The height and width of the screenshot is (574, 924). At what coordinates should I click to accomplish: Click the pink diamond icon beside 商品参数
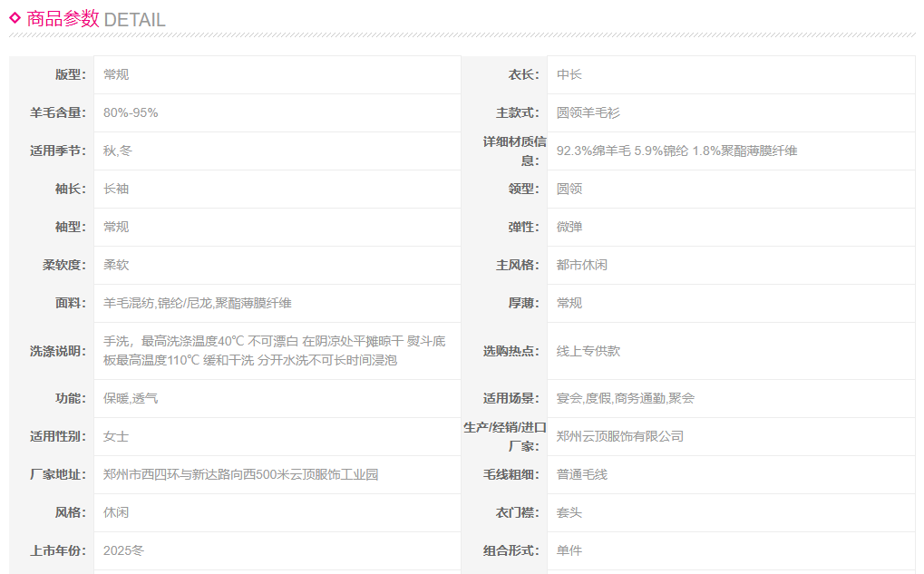click(x=15, y=18)
